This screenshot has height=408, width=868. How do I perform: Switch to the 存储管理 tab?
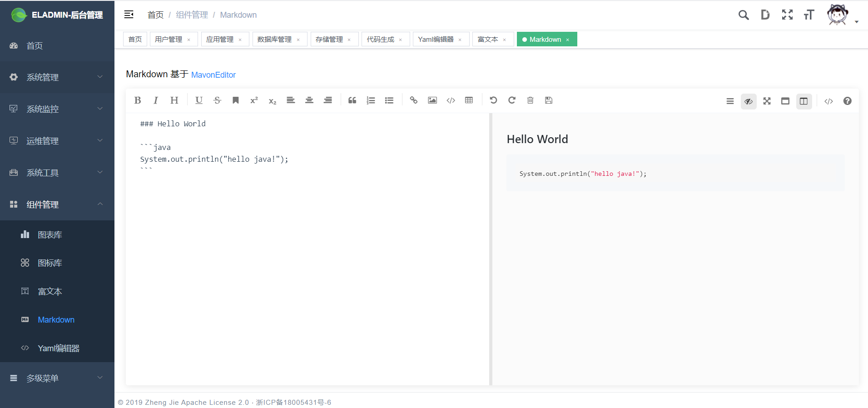pyautogui.click(x=329, y=40)
